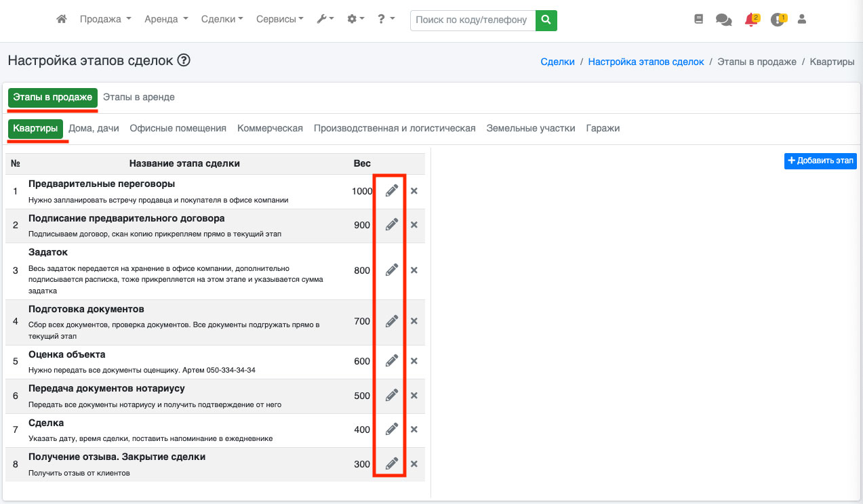
Task: Click Название этапа сделки column header
Action: pyautogui.click(x=184, y=163)
